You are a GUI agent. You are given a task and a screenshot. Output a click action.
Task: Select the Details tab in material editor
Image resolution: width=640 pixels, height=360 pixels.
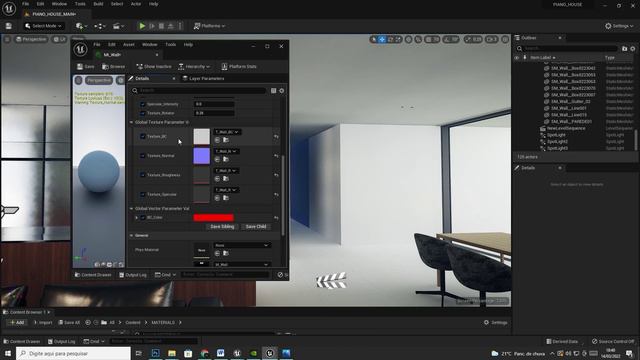tap(142, 78)
